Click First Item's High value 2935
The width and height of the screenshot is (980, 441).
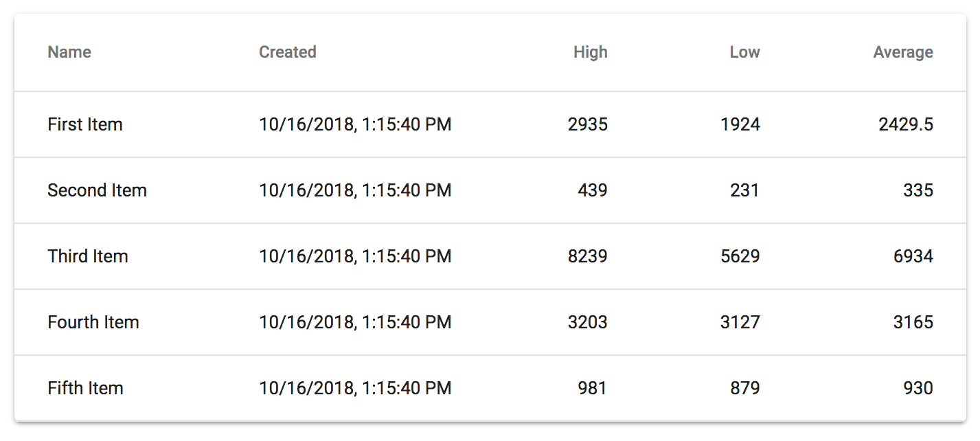click(x=587, y=124)
